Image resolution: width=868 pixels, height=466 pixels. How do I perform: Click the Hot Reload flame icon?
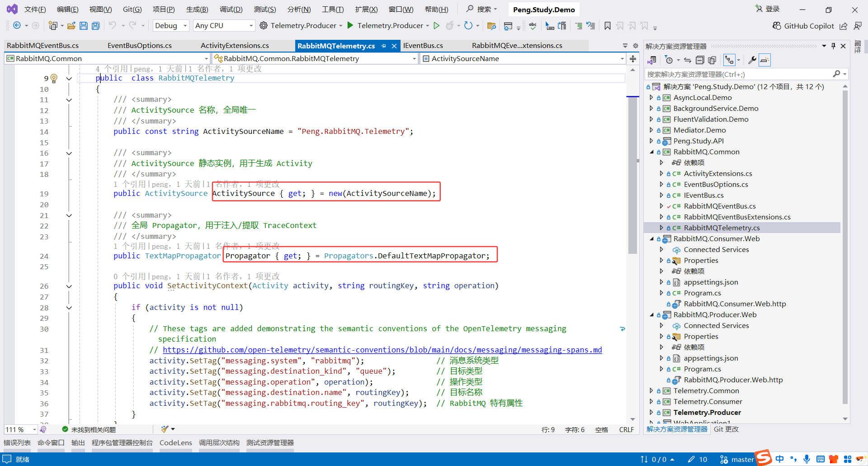449,25
